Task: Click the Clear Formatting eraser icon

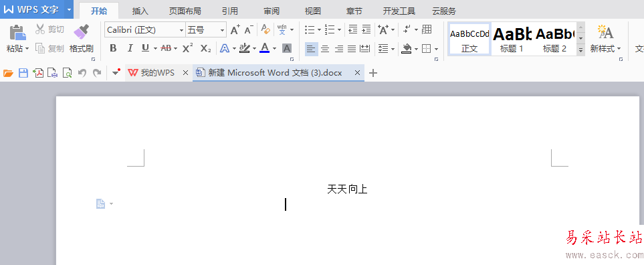Action: 265,29
